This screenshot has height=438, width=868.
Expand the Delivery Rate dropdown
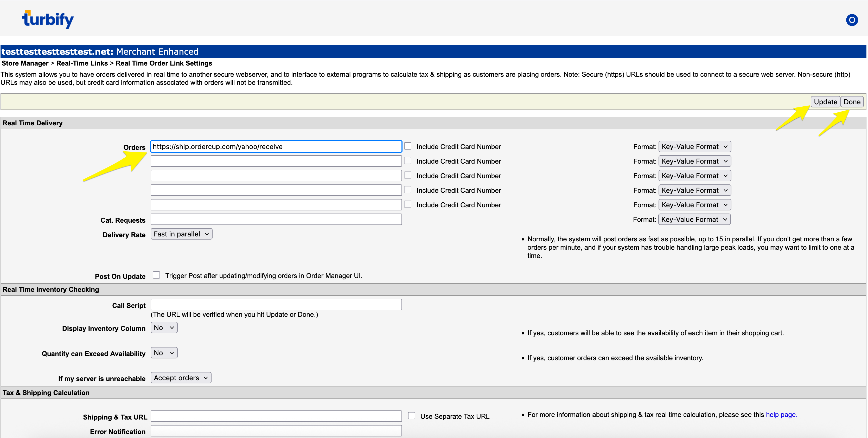coord(181,234)
